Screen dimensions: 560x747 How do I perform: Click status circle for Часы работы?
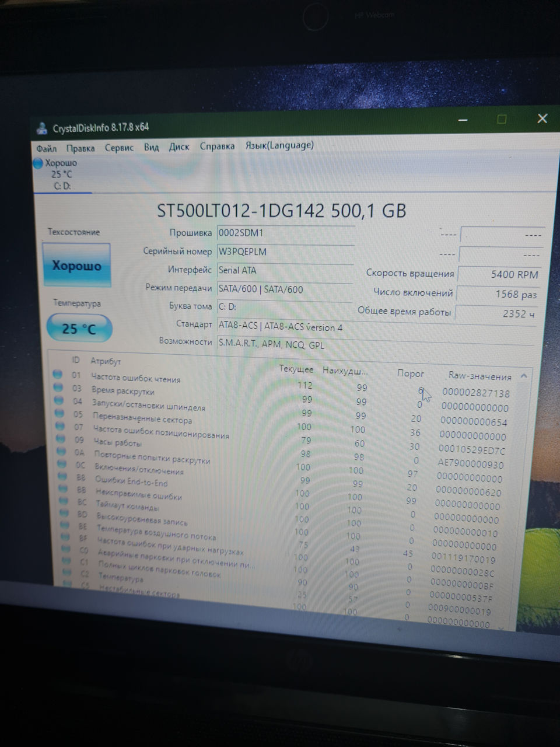point(60,439)
